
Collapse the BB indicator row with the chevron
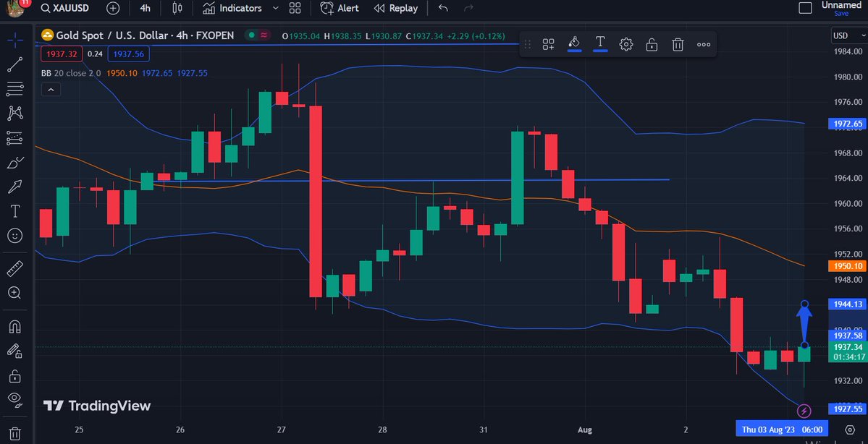click(x=51, y=89)
